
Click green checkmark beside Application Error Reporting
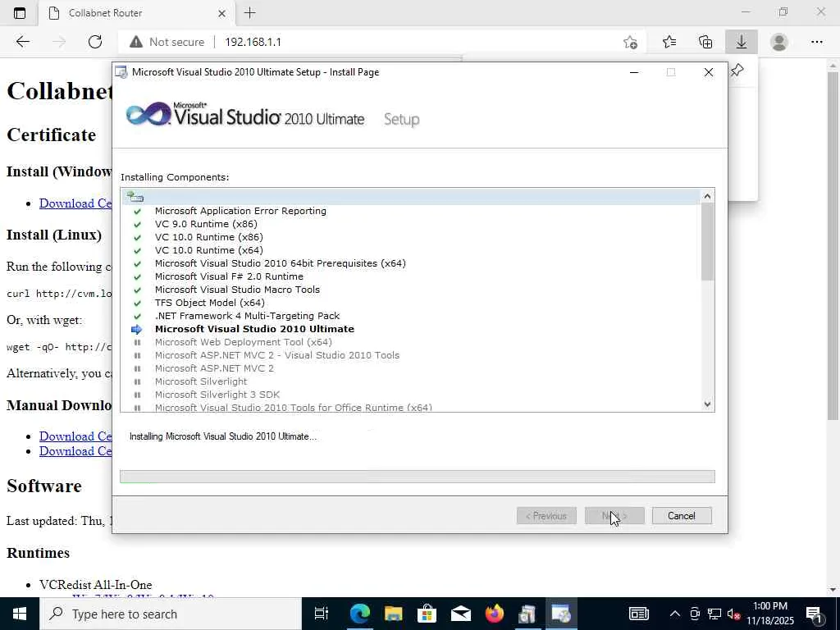(x=137, y=211)
